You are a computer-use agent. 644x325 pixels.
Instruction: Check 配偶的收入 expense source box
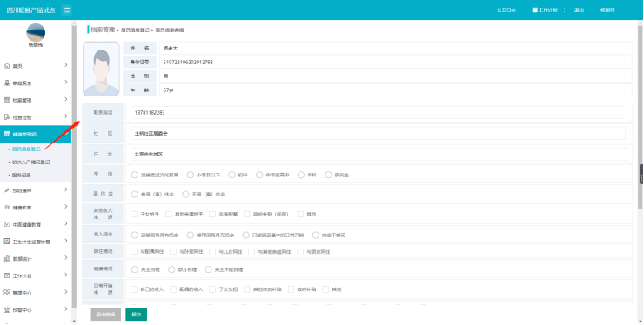click(173, 289)
